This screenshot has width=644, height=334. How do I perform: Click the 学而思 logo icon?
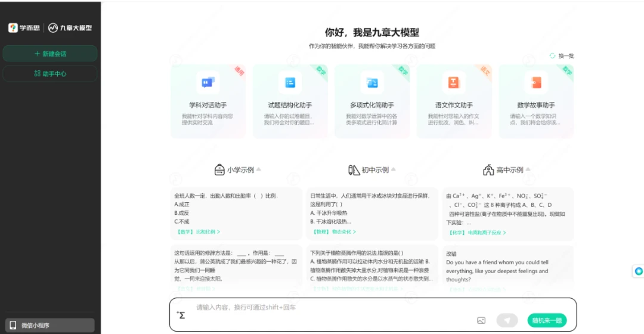tap(13, 27)
